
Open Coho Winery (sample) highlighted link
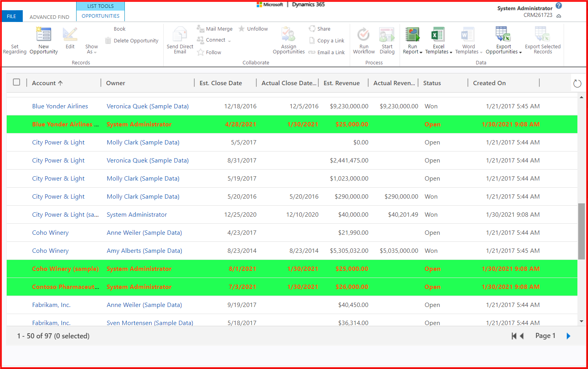click(65, 269)
